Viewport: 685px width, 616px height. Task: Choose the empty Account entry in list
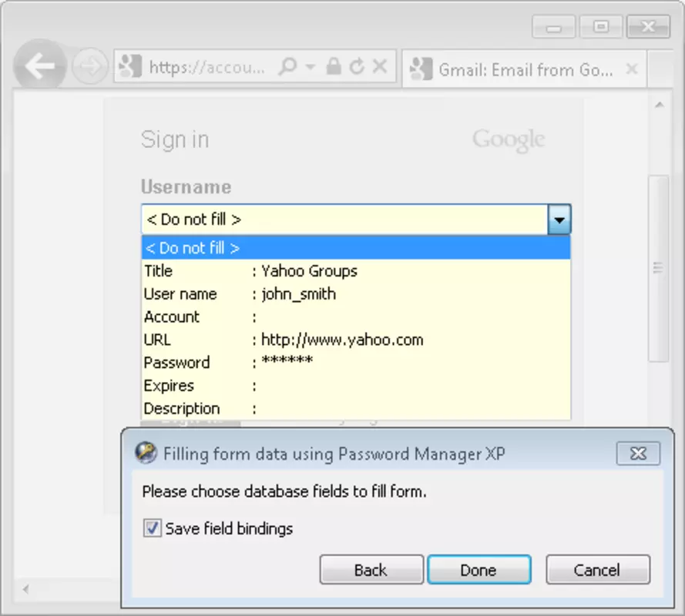(x=356, y=317)
